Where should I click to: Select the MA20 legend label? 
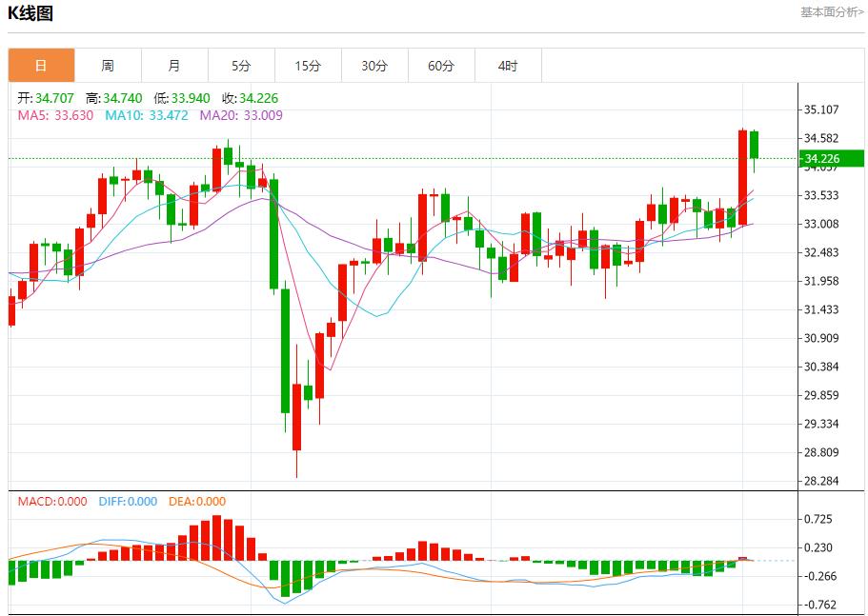coord(240,115)
